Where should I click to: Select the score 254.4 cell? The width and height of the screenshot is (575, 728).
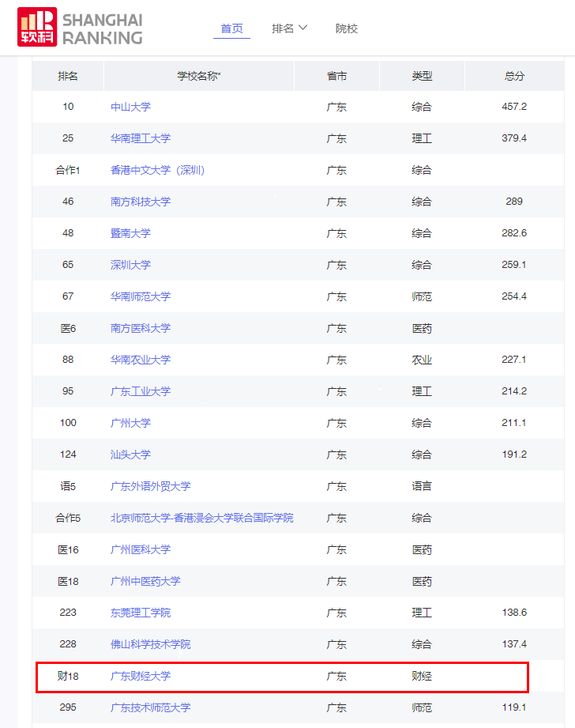point(514,296)
